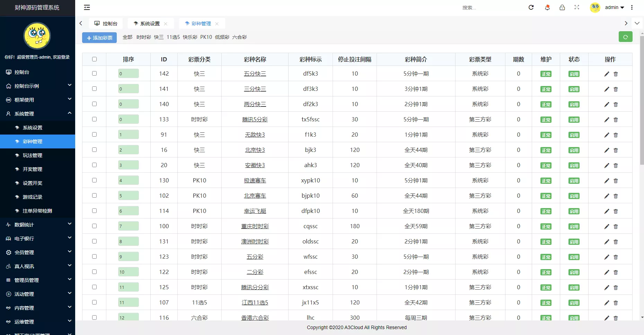This screenshot has width=644, height=335.
Task: Open the 江西11选5 lottery link
Action: pos(255,302)
